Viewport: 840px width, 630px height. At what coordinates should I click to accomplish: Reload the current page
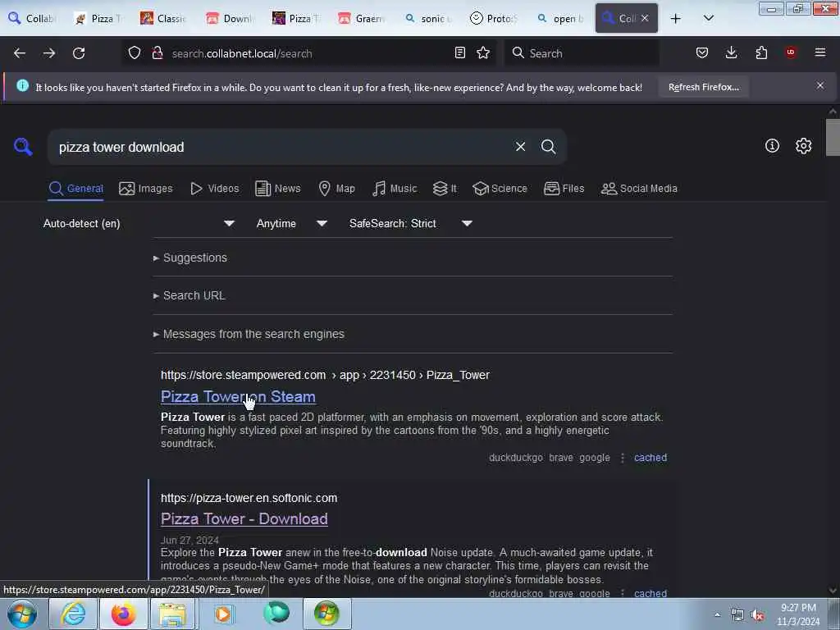[x=79, y=53]
